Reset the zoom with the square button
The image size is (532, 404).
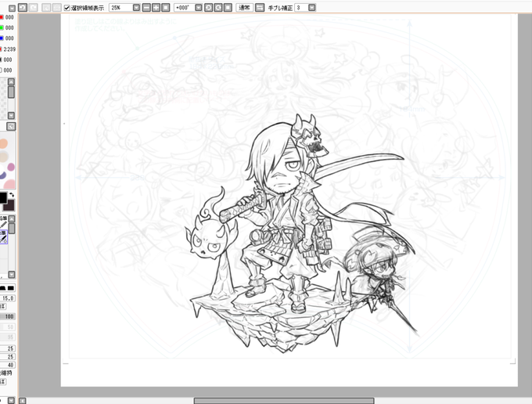(x=166, y=8)
